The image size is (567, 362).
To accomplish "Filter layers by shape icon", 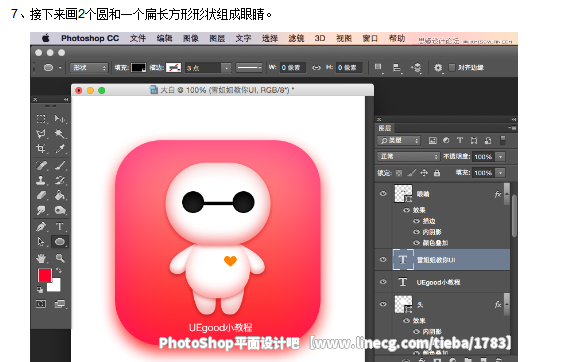I will point(474,140).
